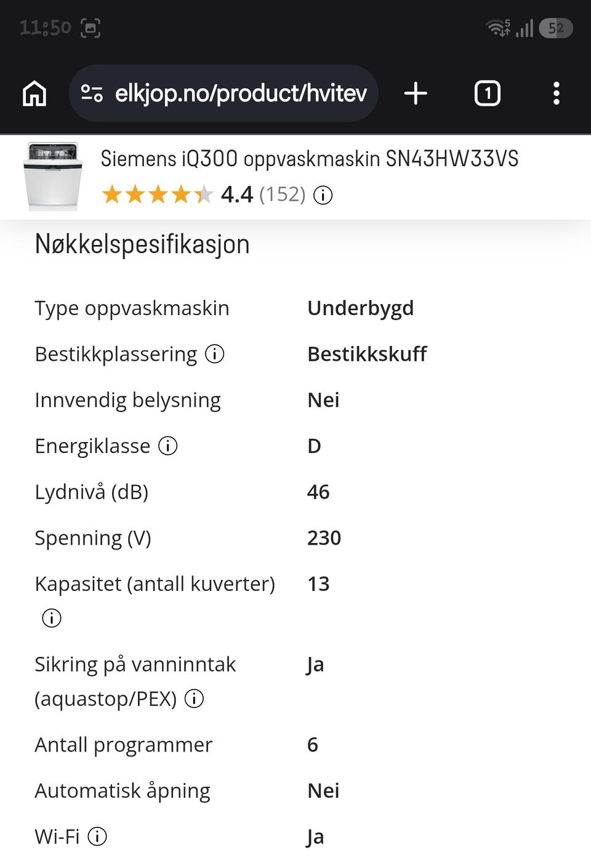Tap the info icon beside rating count
This screenshot has width=591, height=868.
[x=323, y=195]
